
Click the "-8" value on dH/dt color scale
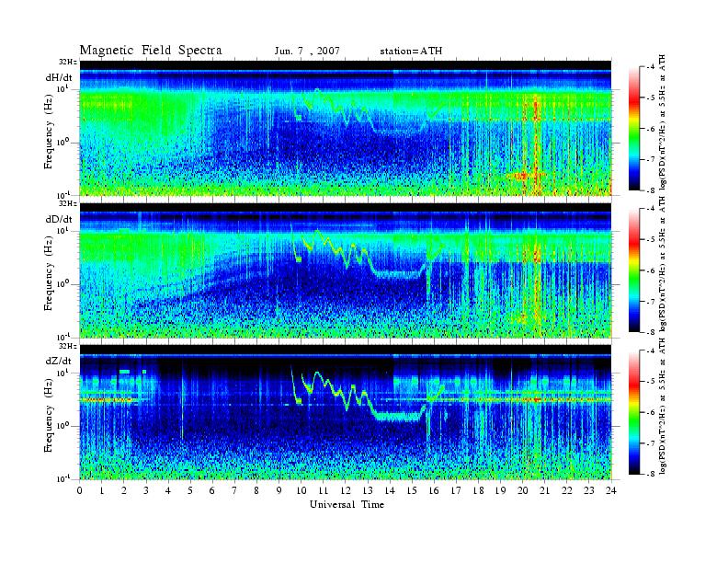(x=652, y=190)
